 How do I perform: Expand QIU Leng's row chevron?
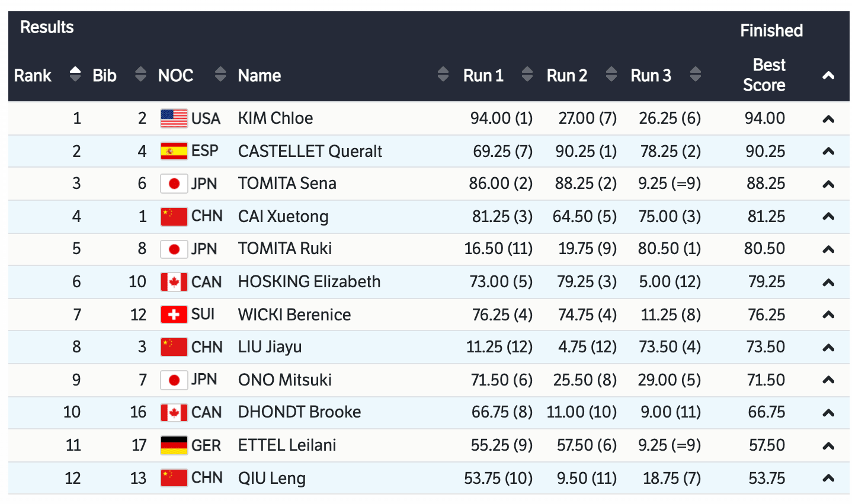click(x=828, y=478)
